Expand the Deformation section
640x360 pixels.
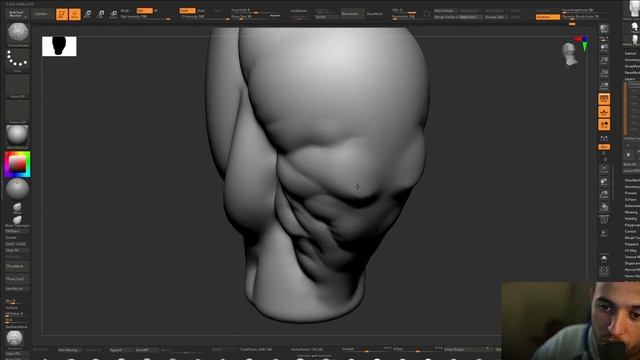(x=632, y=206)
